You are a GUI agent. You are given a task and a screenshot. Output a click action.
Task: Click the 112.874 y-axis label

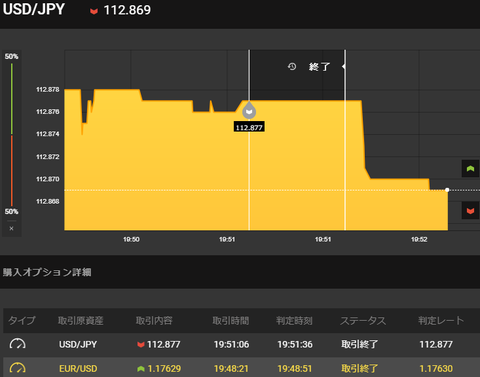[48, 134]
